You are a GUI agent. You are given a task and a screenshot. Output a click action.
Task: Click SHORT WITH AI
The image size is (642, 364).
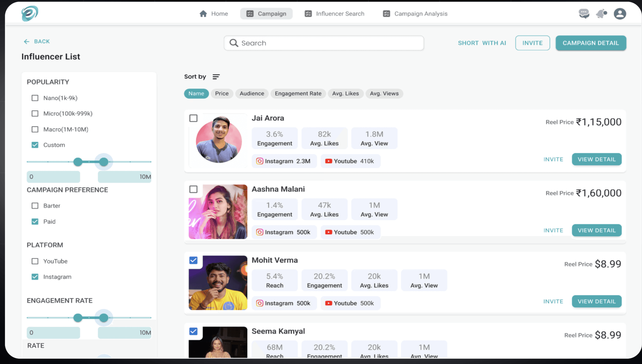[x=482, y=43]
